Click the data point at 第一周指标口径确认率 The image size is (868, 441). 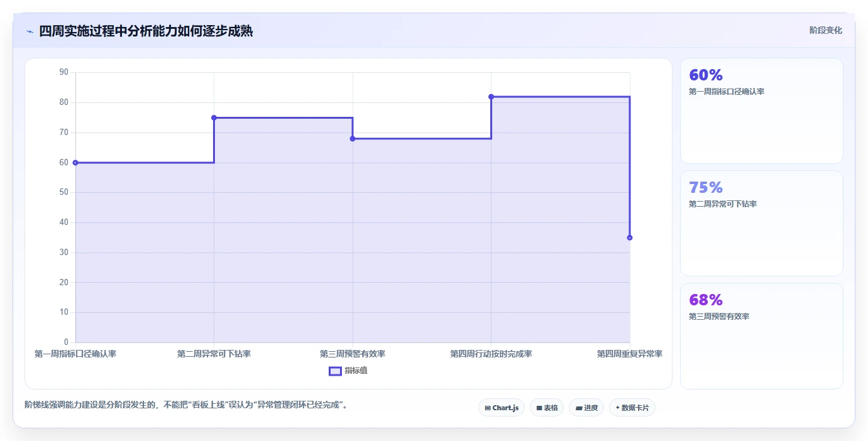75,163
